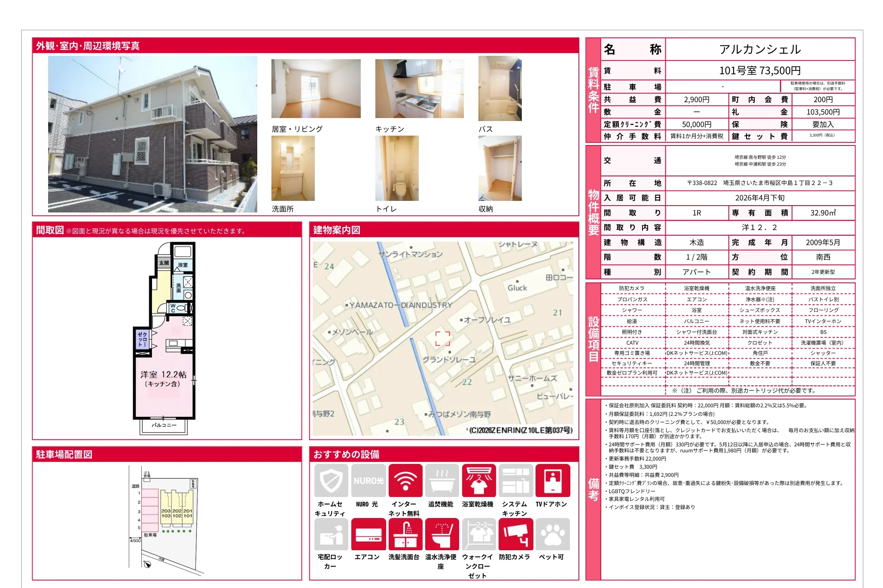Open the トイレ toilet photo
This screenshot has height=588, width=883.
click(x=396, y=168)
